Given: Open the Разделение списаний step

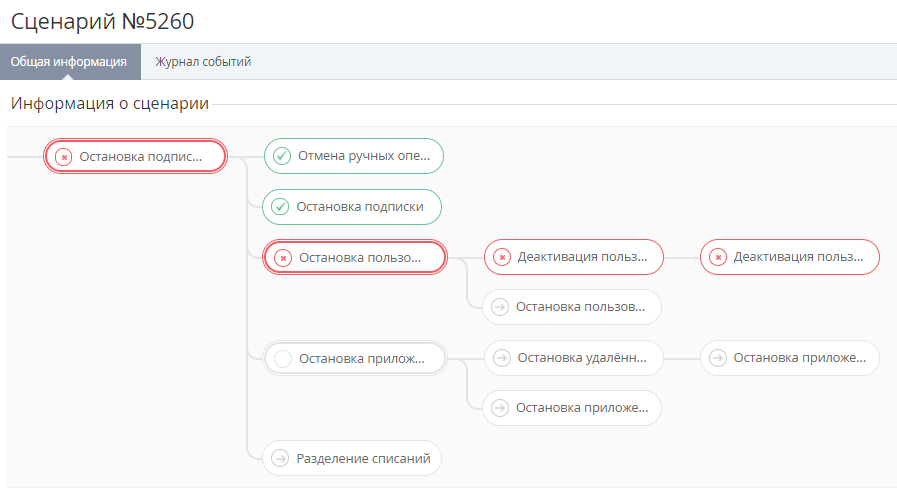Looking at the screenshot, I should coord(363,459).
